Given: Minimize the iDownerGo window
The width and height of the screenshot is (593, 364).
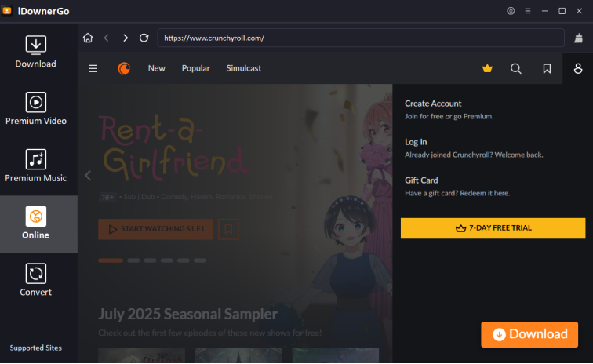Looking at the screenshot, I should (545, 11).
